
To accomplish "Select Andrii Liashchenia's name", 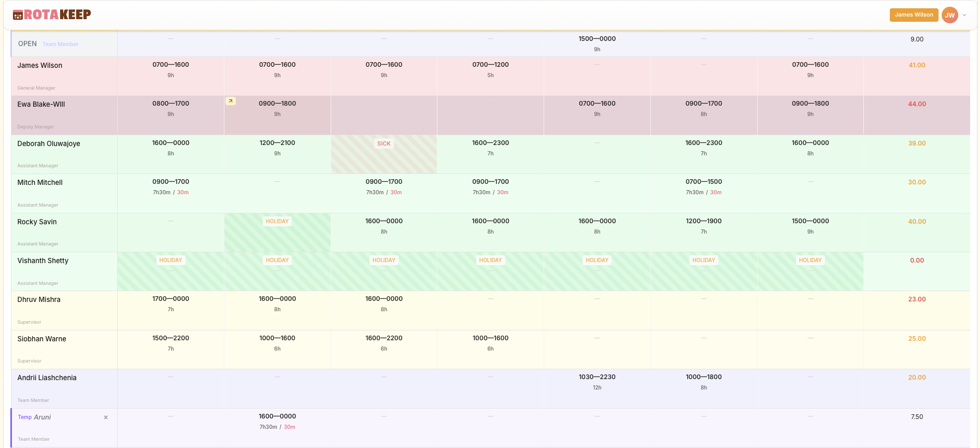I will (x=47, y=378).
